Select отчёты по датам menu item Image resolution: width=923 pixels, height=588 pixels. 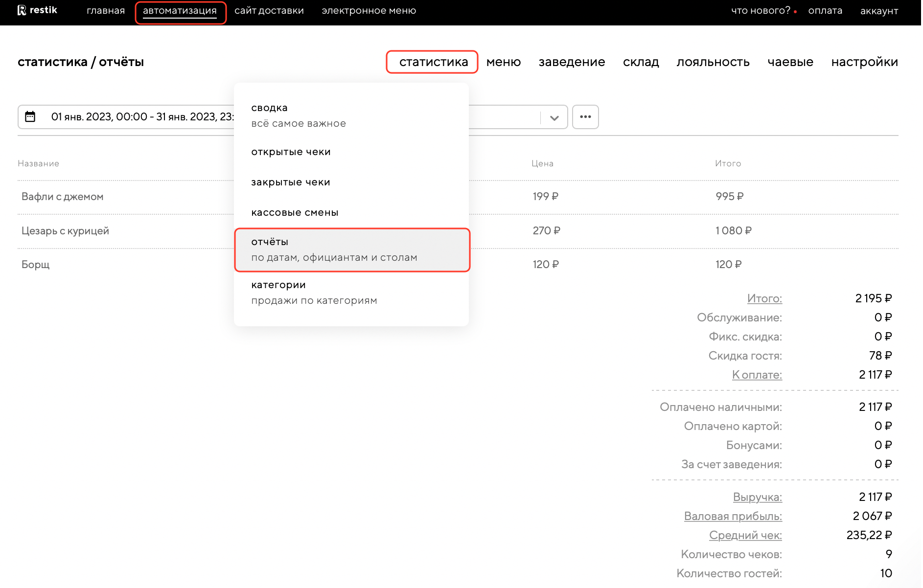coord(334,249)
